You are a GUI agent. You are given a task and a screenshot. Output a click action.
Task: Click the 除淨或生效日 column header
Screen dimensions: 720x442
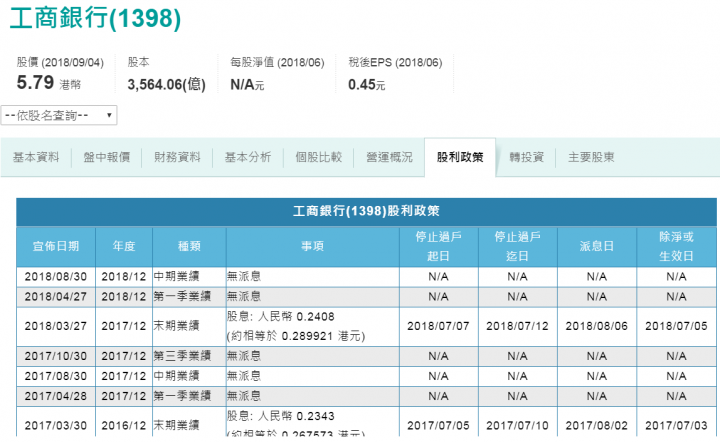click(676, 246)
